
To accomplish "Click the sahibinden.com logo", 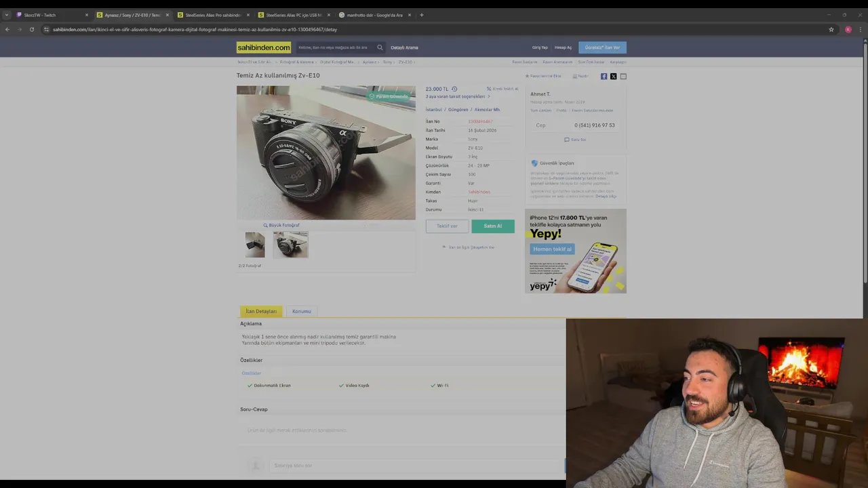I will 264,47.
